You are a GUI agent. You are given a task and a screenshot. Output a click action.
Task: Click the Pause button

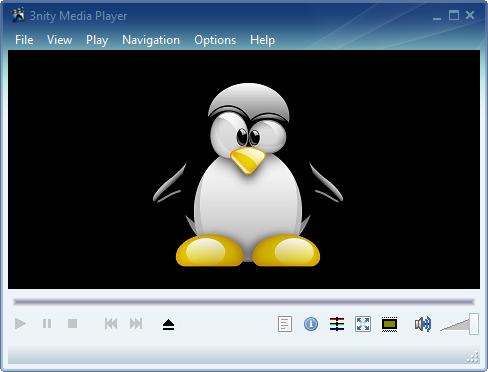click(x=47, y=324)
